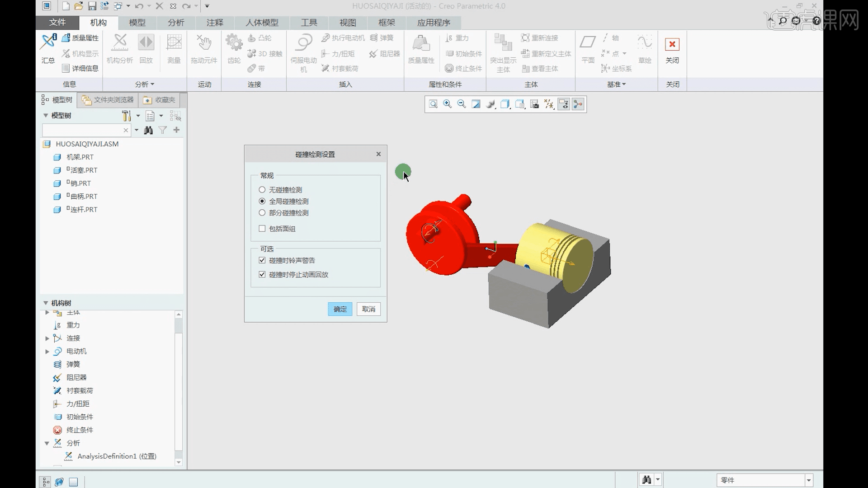Click the 取消 button
The height and width of the screenshot is (488, 868).
point(368,309)
